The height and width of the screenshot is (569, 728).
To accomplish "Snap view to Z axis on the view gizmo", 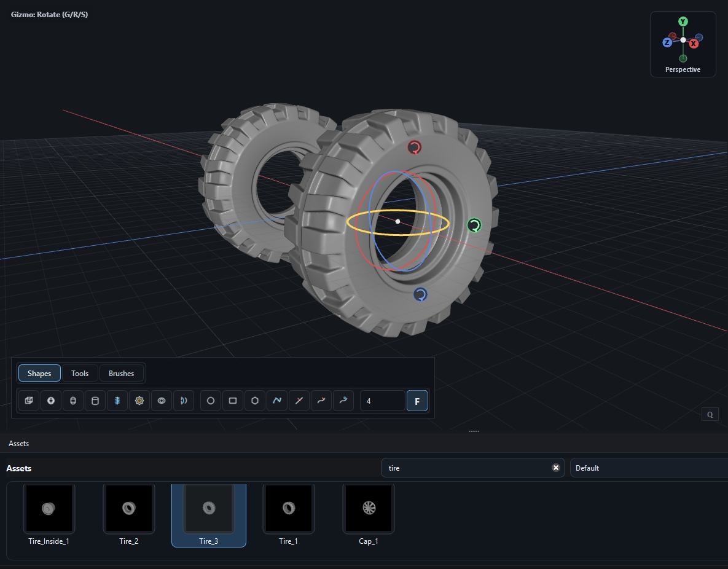I will pos(667,42).
